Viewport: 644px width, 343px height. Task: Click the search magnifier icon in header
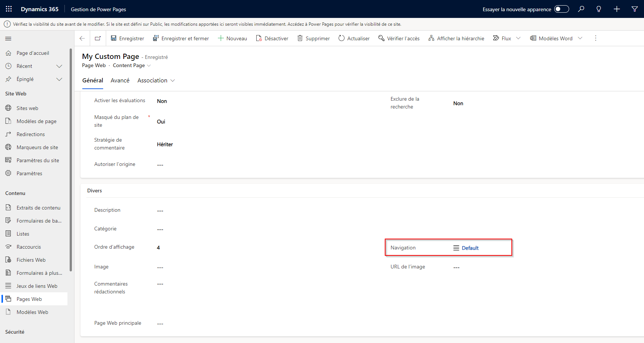pos(581,9)
